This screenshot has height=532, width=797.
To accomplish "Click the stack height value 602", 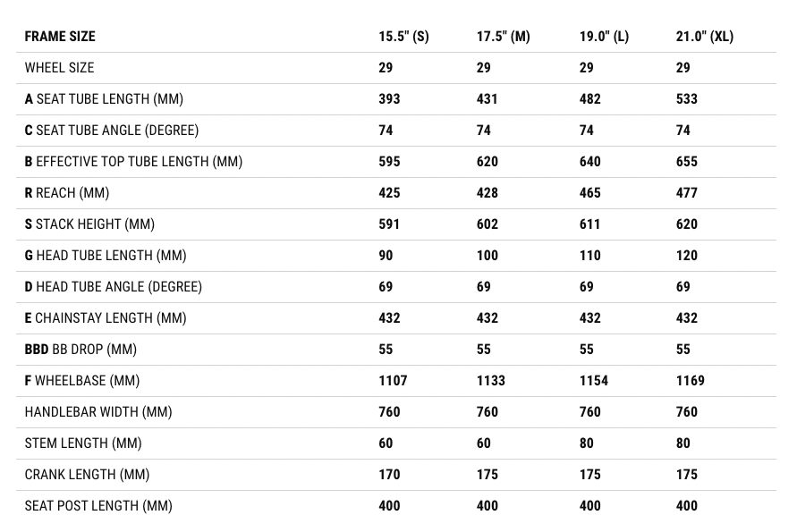I will [x=487, y=224].
